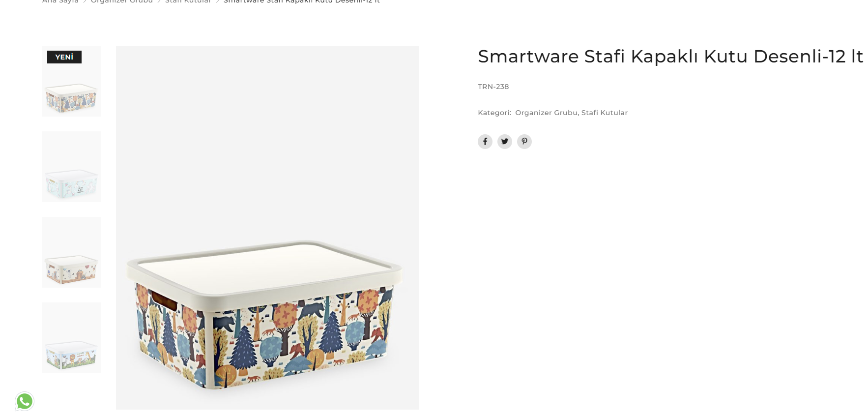Click the Kategori label
This screenshot has width=868, height=417.
pos(494,113)
